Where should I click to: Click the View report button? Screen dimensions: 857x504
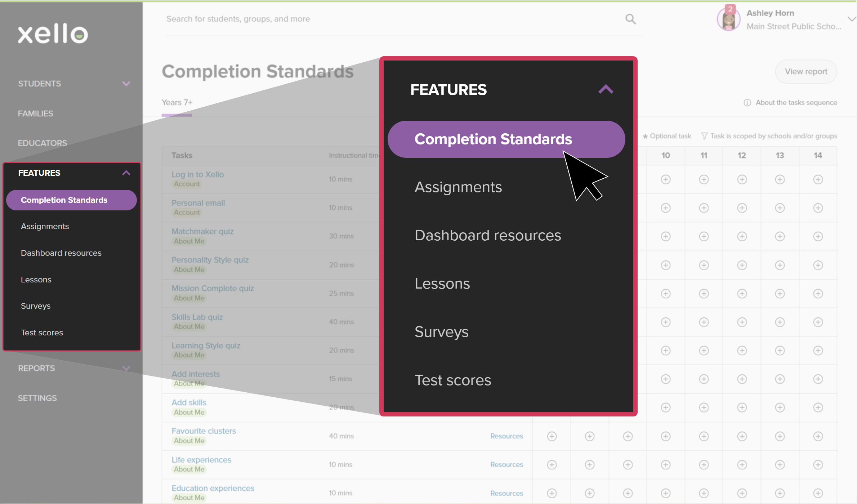(806, 71)
